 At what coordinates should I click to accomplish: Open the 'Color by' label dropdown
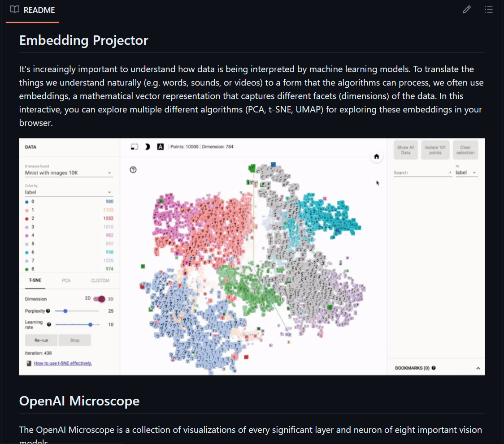(68, 192)
